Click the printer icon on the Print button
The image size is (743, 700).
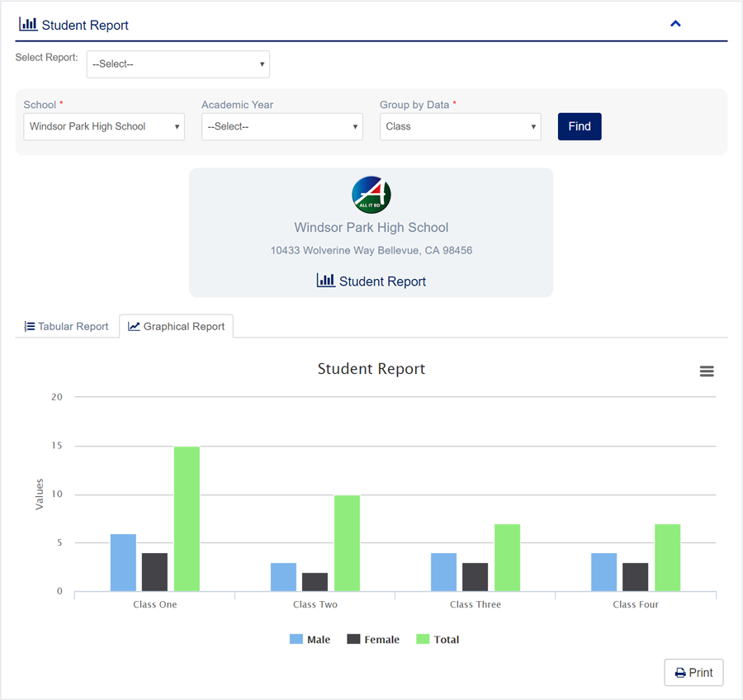(x=681, y=672)
